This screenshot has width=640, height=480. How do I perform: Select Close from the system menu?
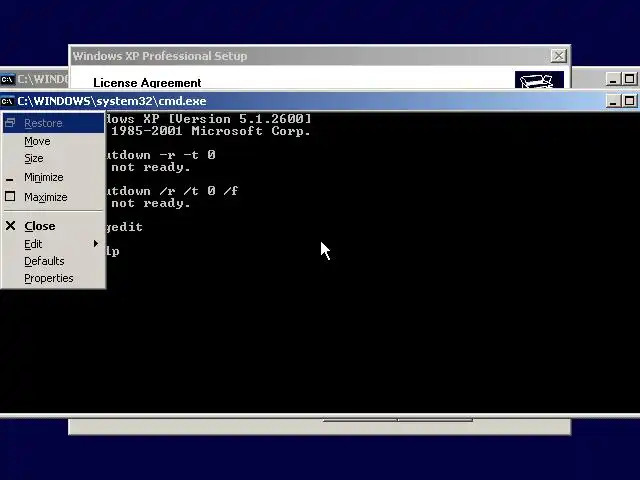[x=53, y=226]
